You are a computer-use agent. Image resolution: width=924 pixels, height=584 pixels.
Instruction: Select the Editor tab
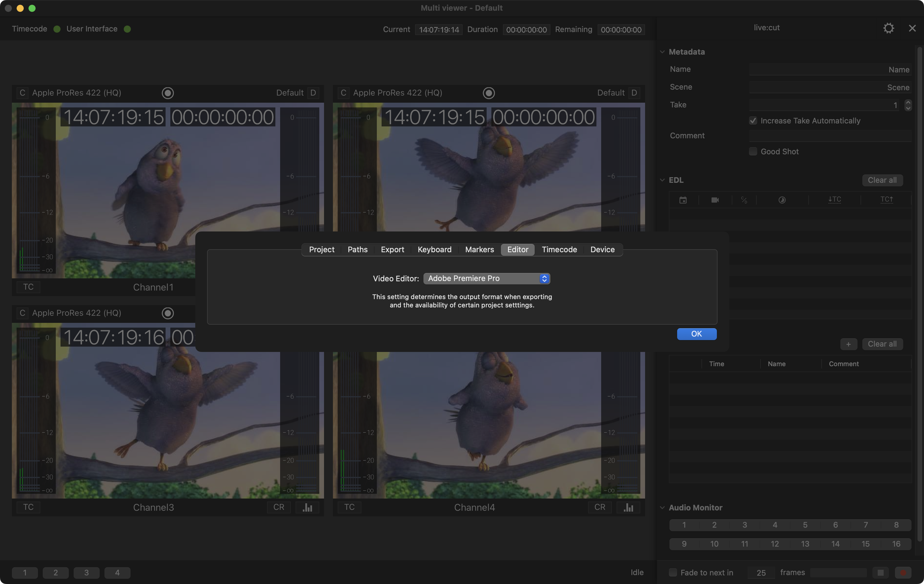coord(518,250)
